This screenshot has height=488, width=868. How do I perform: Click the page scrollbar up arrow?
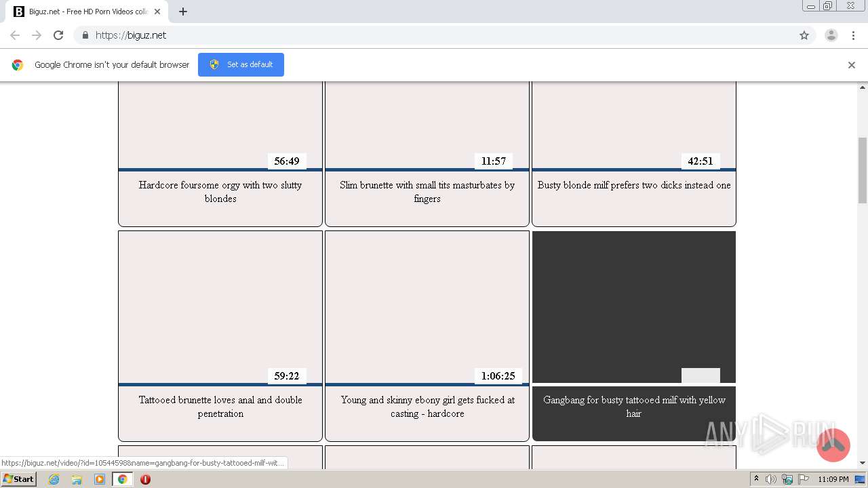tap(863, 87)
